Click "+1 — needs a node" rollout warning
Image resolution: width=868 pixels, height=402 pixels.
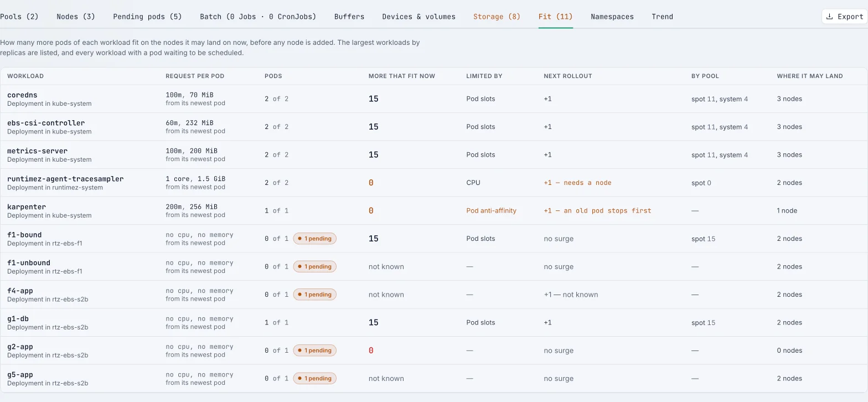(577, 183)
